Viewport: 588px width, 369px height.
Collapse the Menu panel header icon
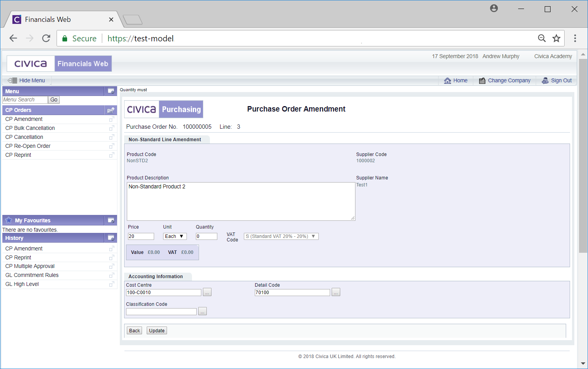111,91
